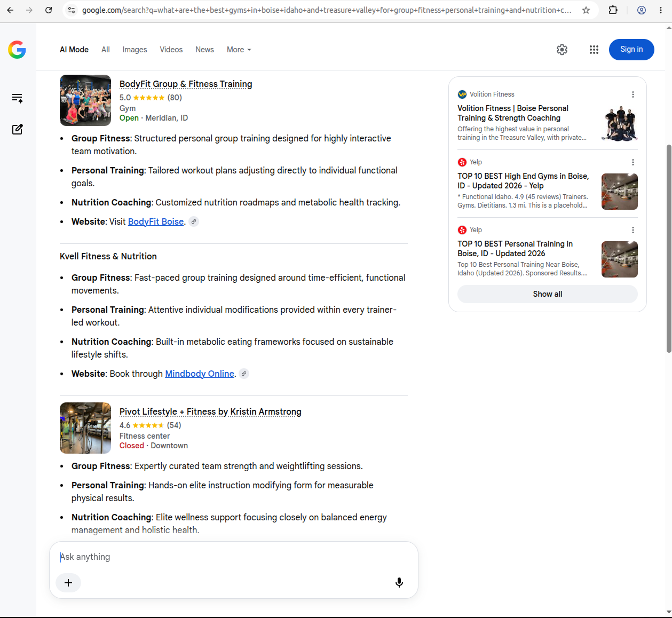Click Yelp favicon above High End Gyms
672x618 pixels.
click(462, 162)
